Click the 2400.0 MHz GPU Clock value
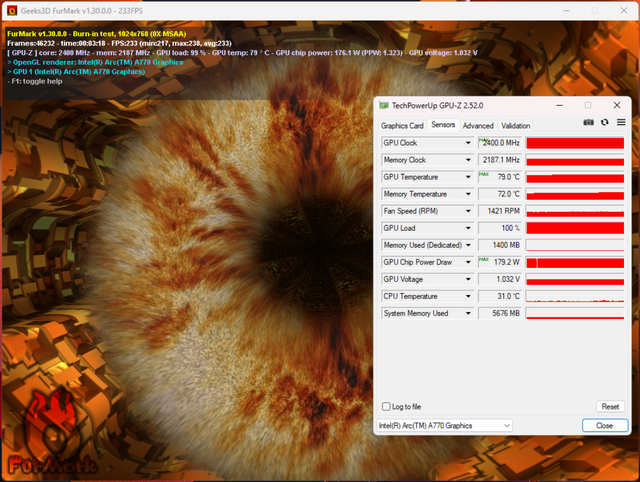Image resolution: width=640 pixels, height=482 pixels. click(500, 143)
